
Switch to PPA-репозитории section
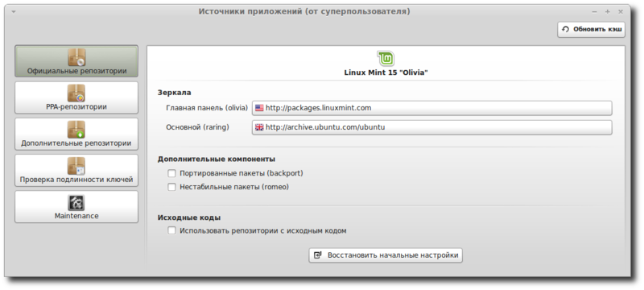point(76,97)
